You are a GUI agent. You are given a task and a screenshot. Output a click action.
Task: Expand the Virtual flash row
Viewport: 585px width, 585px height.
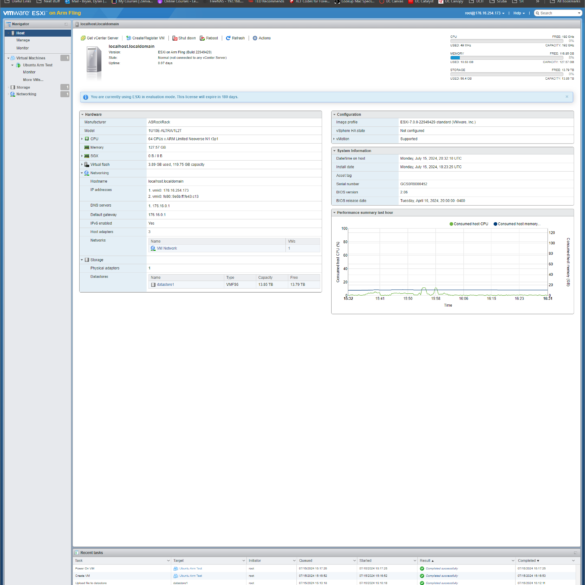tap(82, 165)
